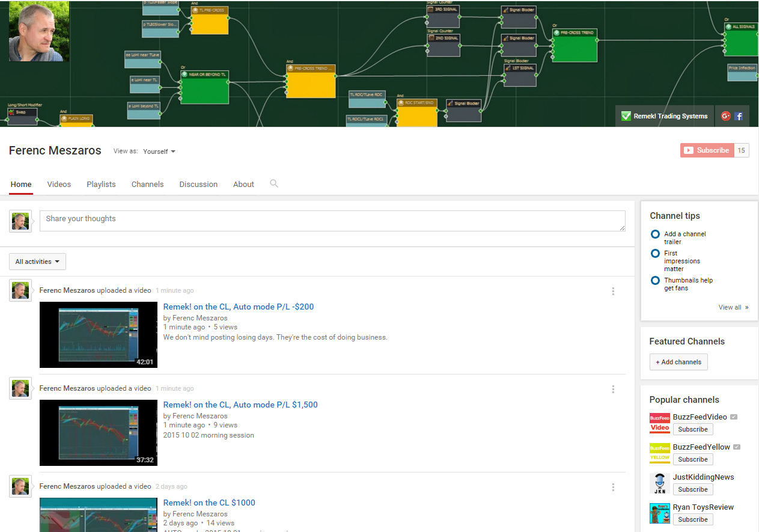Go to the Discussion tab
759x532 pixels.
coord(198,185)
